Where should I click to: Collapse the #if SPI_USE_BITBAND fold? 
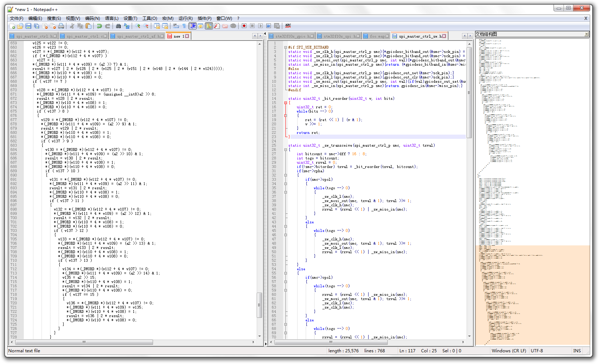pyautogui.click(x=285, y=47)
